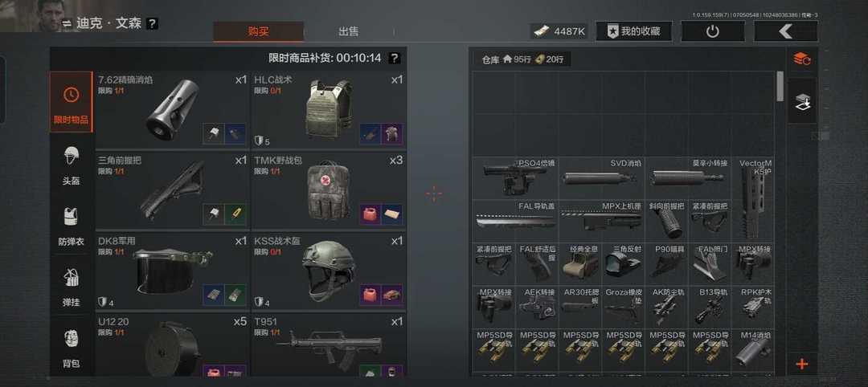Click the power icon button
This screenshot has width=868, height=387.
tap(712, 31)
